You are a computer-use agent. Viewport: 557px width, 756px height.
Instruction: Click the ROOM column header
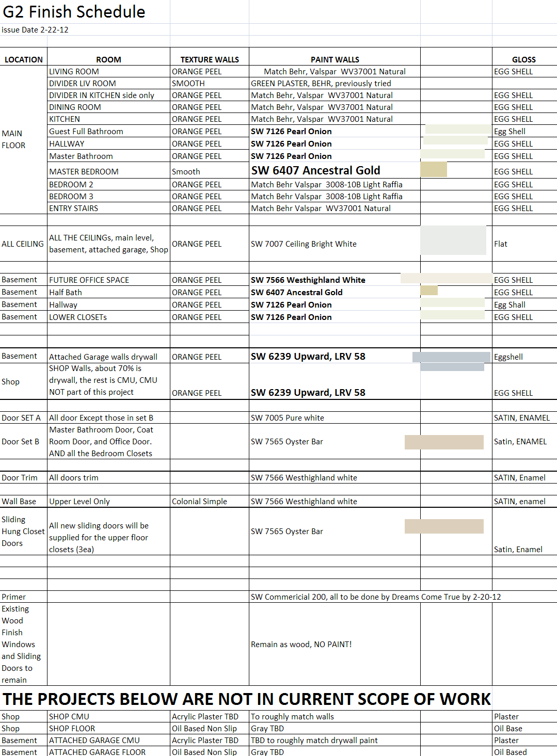108,59
